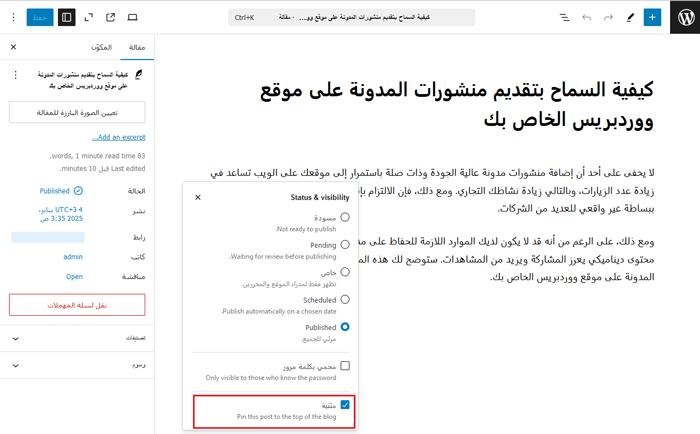Toggle the settings sidebar panel icon
Image resolution: width=700 pixels, height=434 pixels.
coord(67,17)
